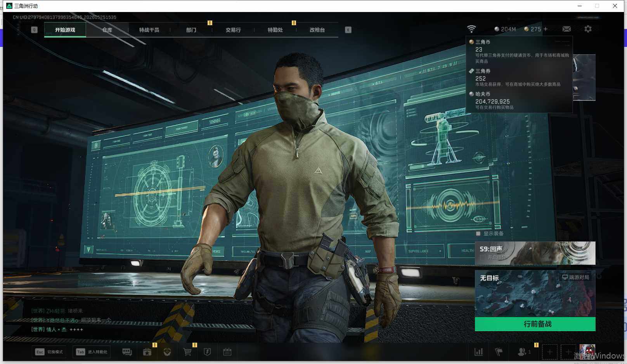Open the flag icon in bottom bar

(x=499, y=352)
